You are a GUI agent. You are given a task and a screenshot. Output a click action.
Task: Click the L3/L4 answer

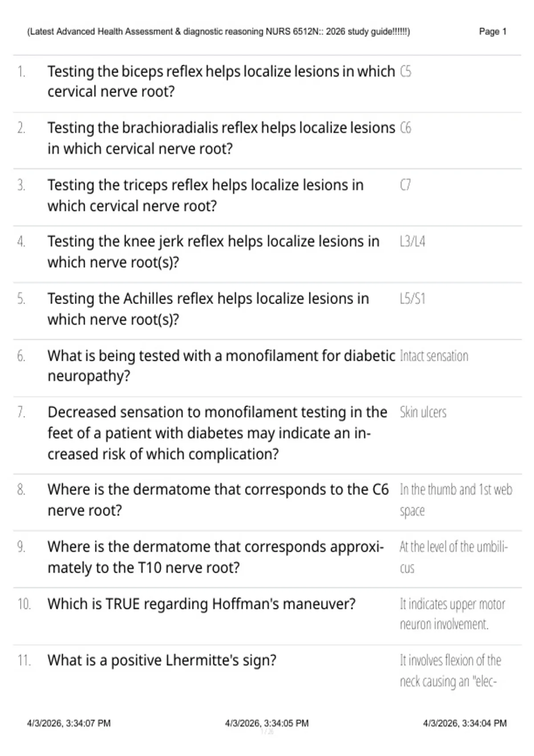click(x=413, y=241)
